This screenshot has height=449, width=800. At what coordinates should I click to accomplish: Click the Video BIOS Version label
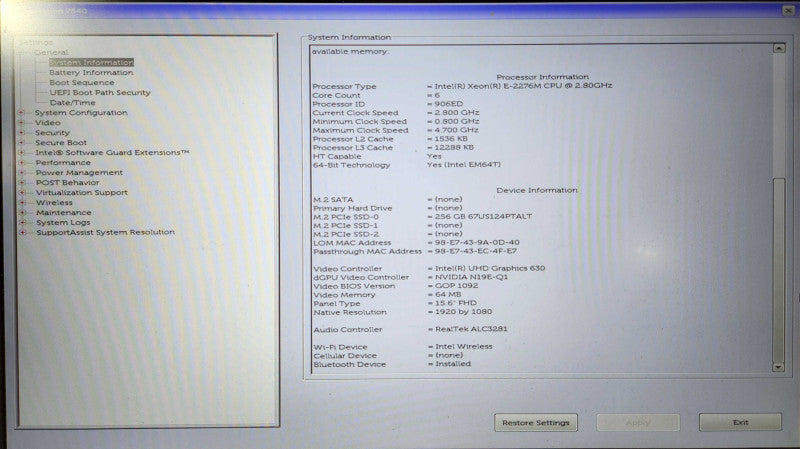(354, 286)
